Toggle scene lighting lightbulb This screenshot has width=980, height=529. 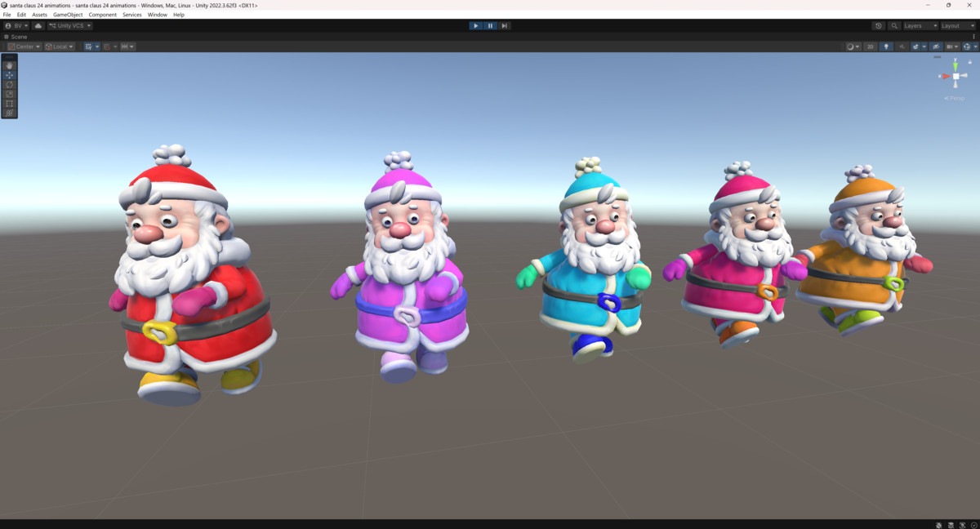pyautogui.click(x=886, y=47)
